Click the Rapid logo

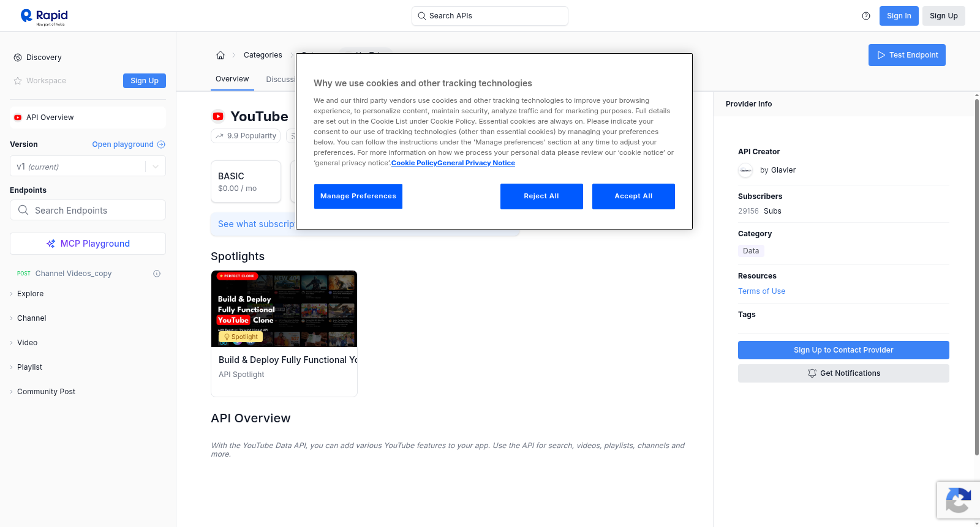[x=44, y=17]
